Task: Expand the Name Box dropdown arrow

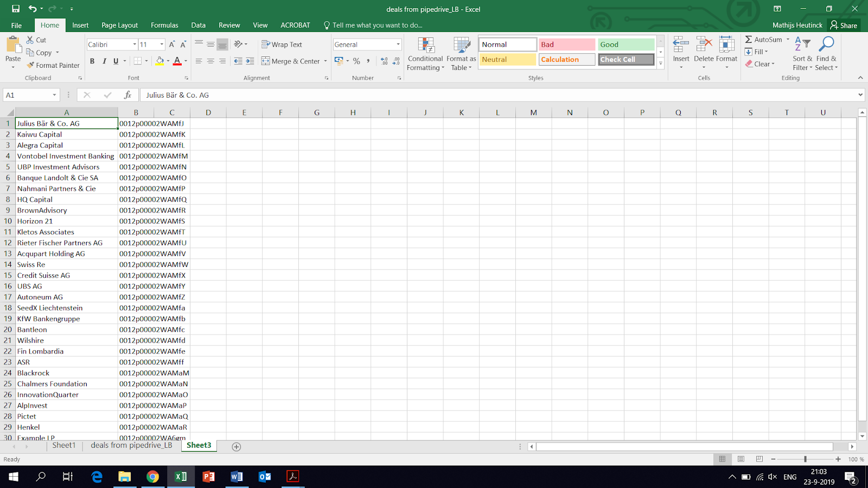Action: 54,95
